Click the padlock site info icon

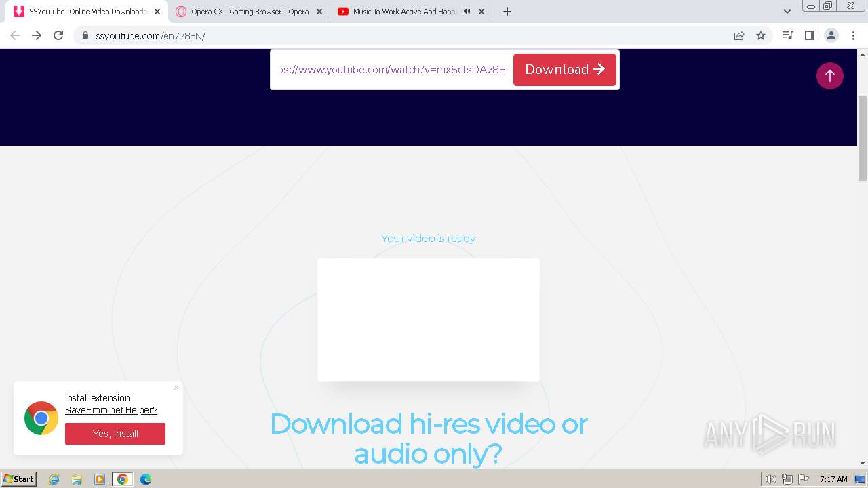click(85, 35)
